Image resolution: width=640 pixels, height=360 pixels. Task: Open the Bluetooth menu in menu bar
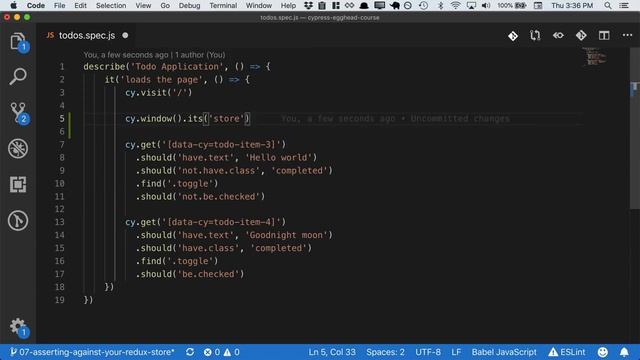point(440,6)
